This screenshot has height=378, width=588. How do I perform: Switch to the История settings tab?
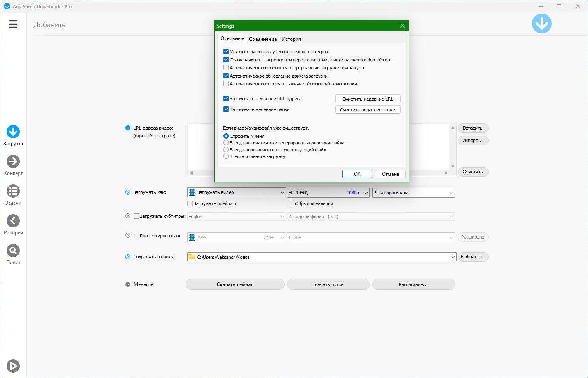[x=291, y=39]
